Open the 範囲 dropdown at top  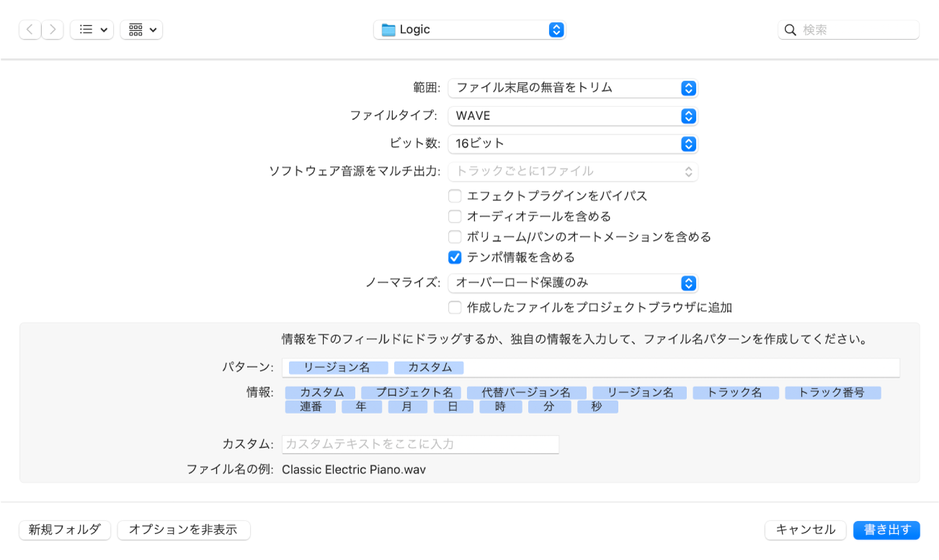tap(690, 88)
